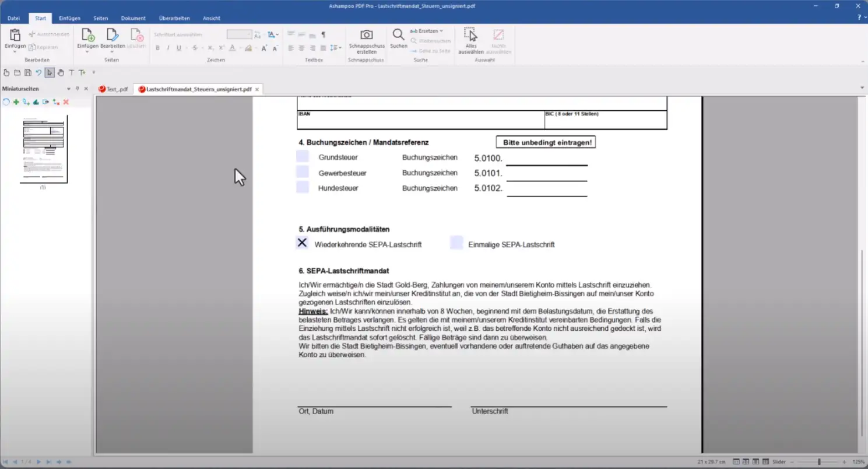Image resolution: width=868 pixels, height=469 pixels.
Task: Tick the Einmalige SEPA-Lastschrift checkbox
Action: pyautogui.click(x=456, y=243)
